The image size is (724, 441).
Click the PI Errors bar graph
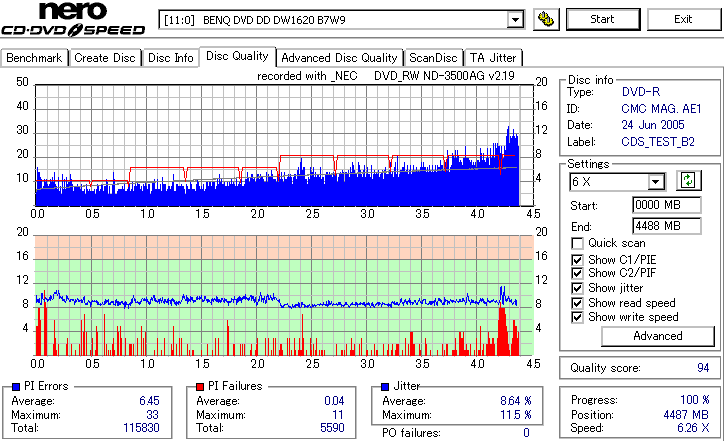(284, 145)
